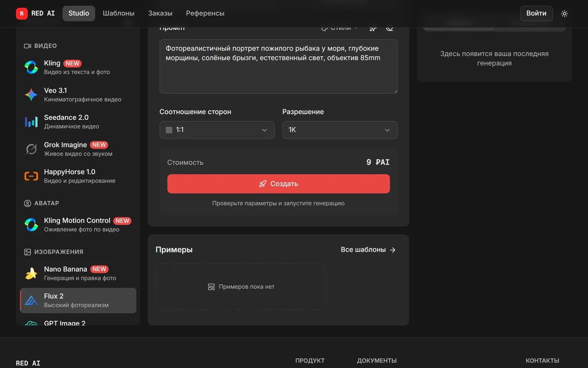588x368 pixels.
Task: Click the Примеров пока нет placeholder
Action: click(241, 287)
